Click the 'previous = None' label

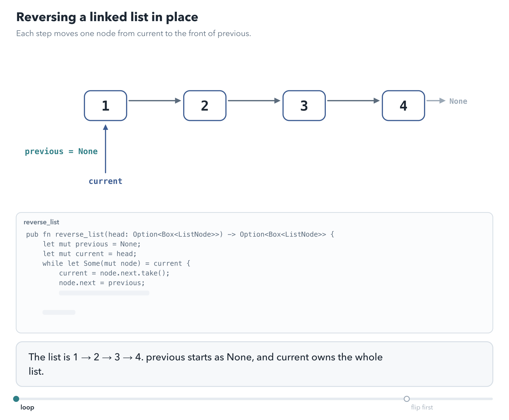point(61,151)
